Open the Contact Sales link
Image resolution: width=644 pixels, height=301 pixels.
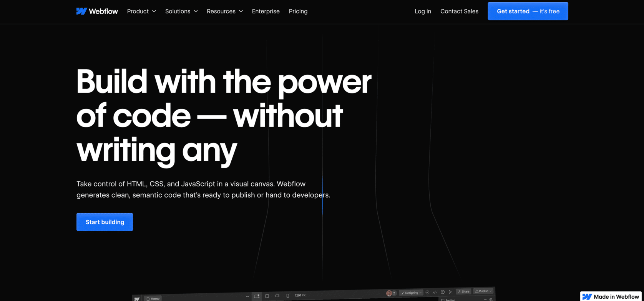coord(459,11)
